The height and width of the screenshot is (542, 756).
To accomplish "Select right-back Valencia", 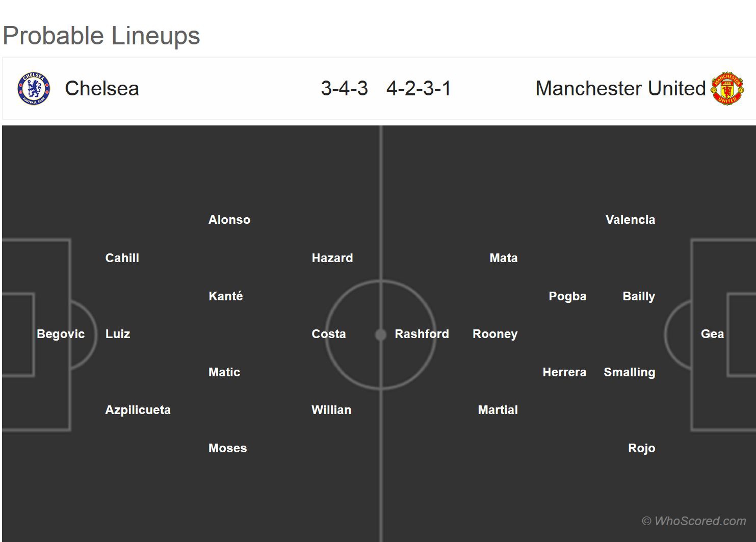I will (630, 220).
